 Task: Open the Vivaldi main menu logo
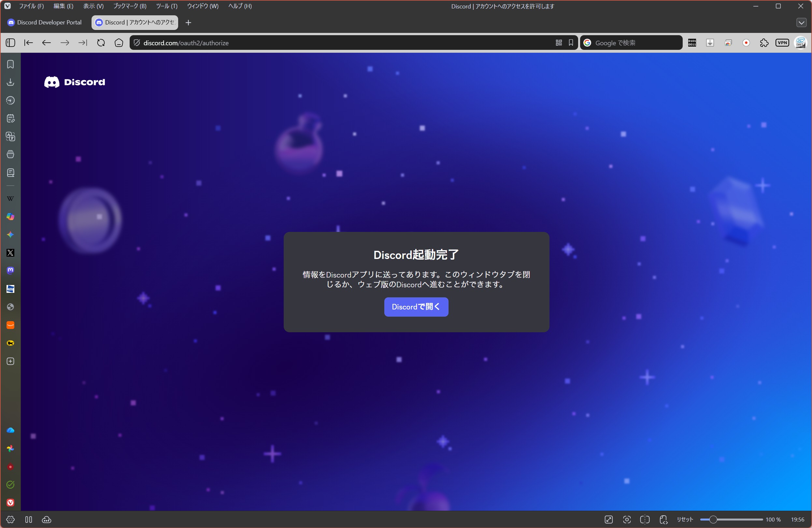tap(7, 6)
